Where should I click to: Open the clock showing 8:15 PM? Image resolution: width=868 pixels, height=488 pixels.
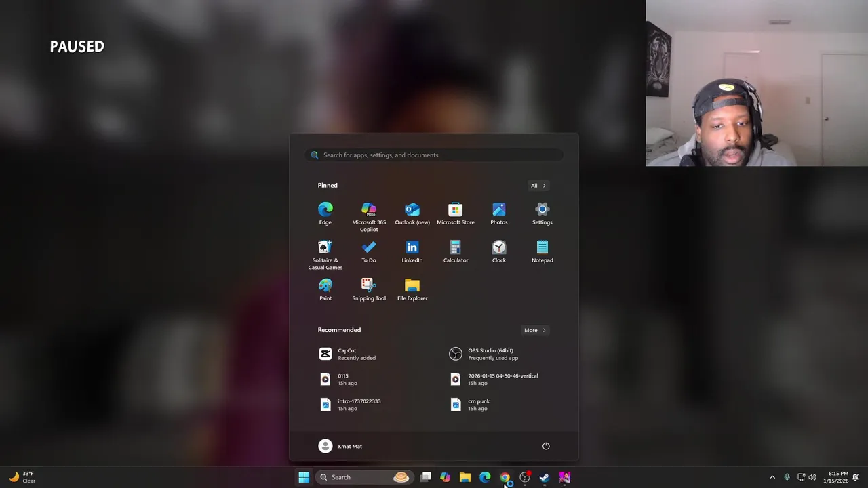click(x=835, y=477)
